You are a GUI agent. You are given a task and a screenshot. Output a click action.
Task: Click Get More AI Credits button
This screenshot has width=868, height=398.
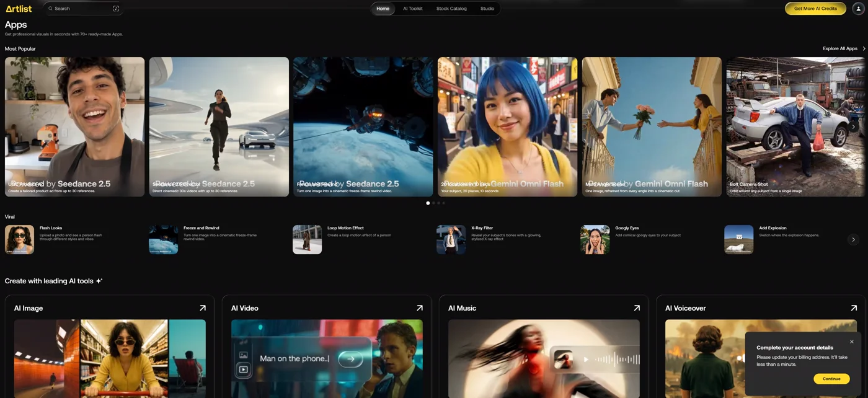pyautogui.click(x=815, y=9)
